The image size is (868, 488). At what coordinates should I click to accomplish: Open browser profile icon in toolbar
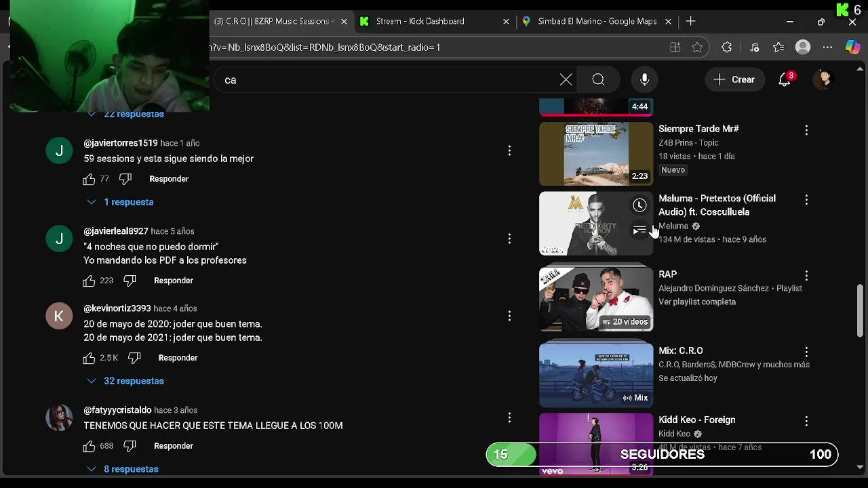click(803, 47)
